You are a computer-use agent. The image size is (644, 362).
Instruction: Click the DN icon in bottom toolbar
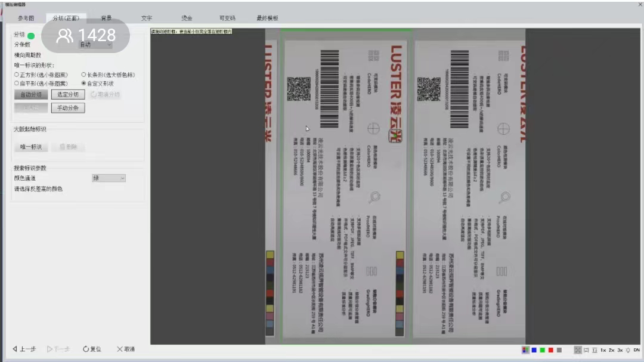click(x=637, y=350)
